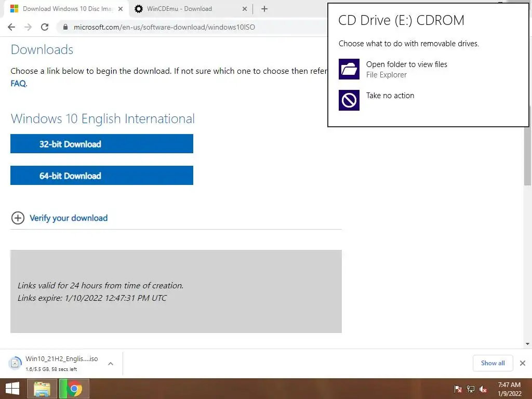Open a new browser tab with plus
This screenshot has width=532, height=399.
264,9
